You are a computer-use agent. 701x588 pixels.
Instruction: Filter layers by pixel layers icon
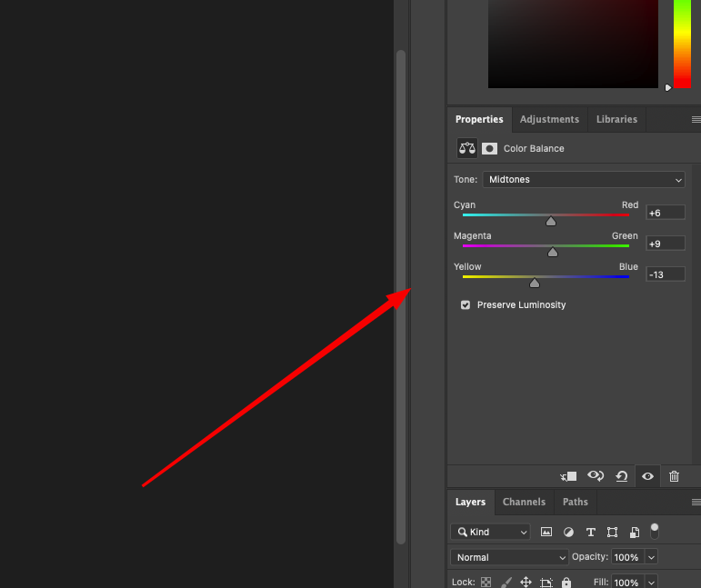coord(546,533)
